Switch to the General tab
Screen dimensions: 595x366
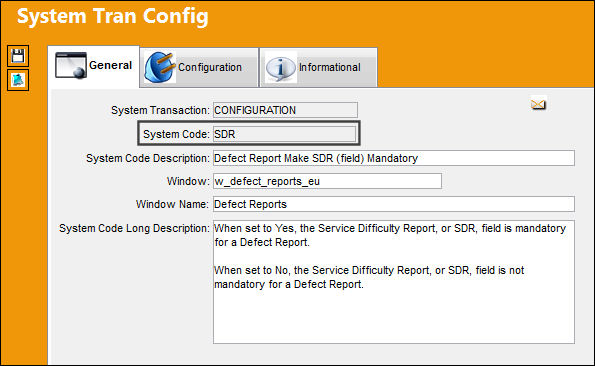click(94, 66)
